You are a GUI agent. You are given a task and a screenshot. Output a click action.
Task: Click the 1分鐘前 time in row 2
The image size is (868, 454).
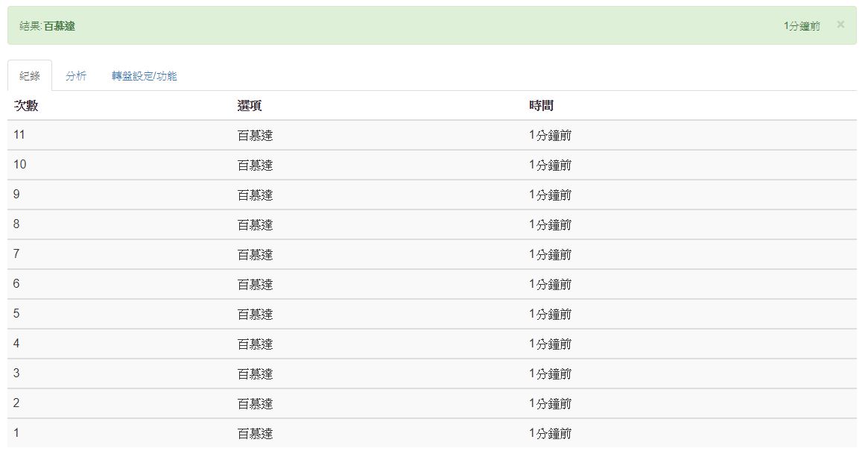pos(551,404)
